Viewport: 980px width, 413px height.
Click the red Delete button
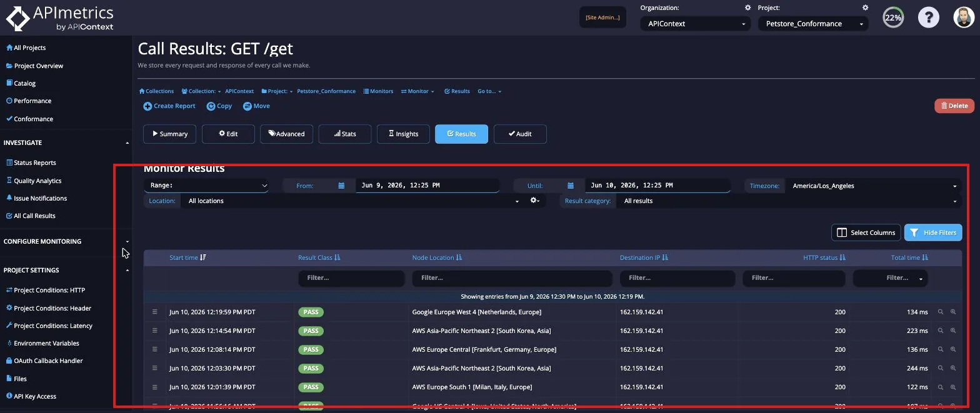(x=954, y=106)
